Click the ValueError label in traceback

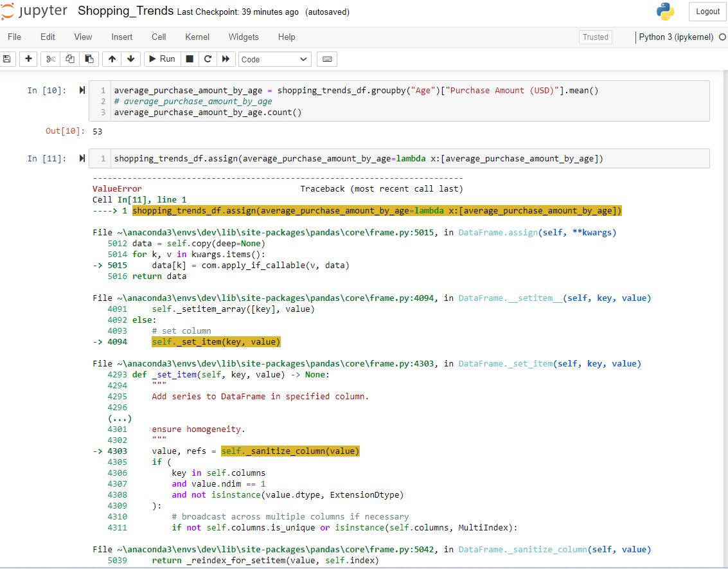[x=117, y=188]
